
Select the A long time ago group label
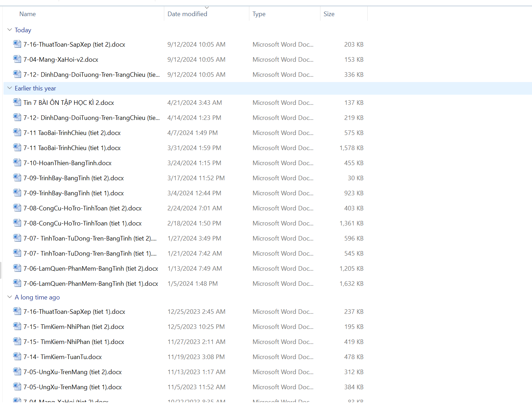pyautogui.click(x=37, y=297)
